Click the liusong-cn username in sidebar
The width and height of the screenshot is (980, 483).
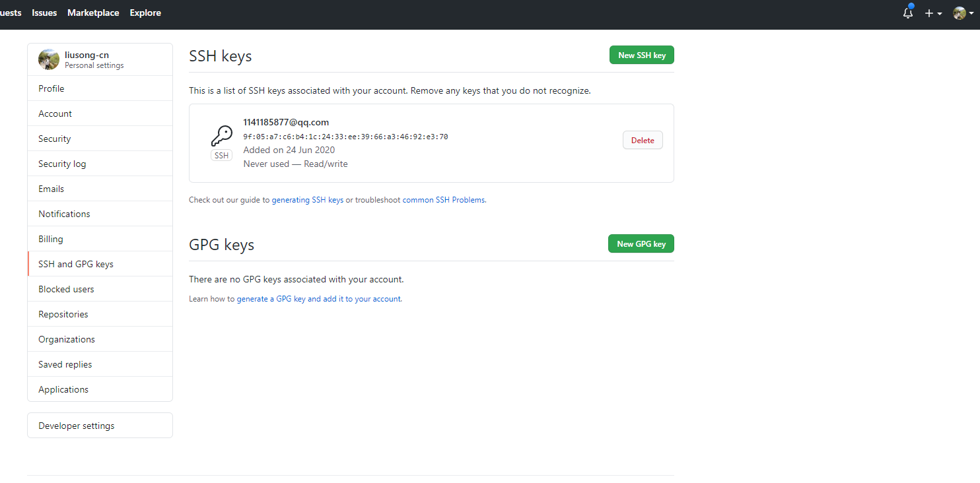[x=87, y=55]
